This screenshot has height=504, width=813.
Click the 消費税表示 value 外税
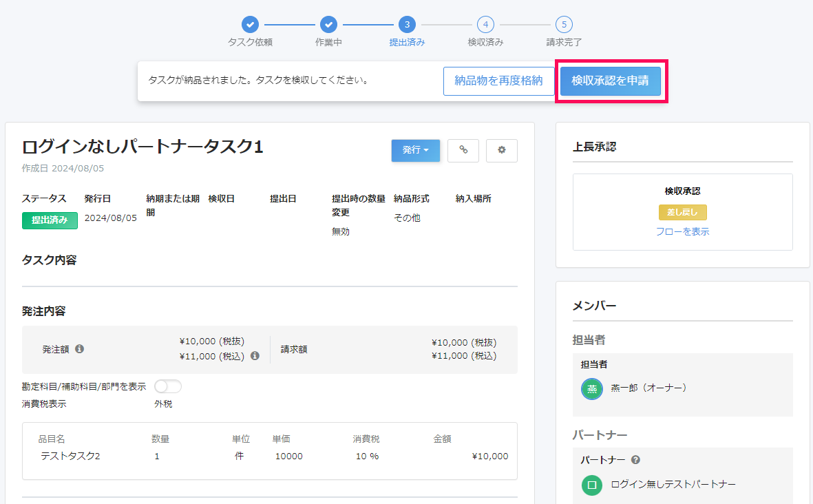pos(163,404)
